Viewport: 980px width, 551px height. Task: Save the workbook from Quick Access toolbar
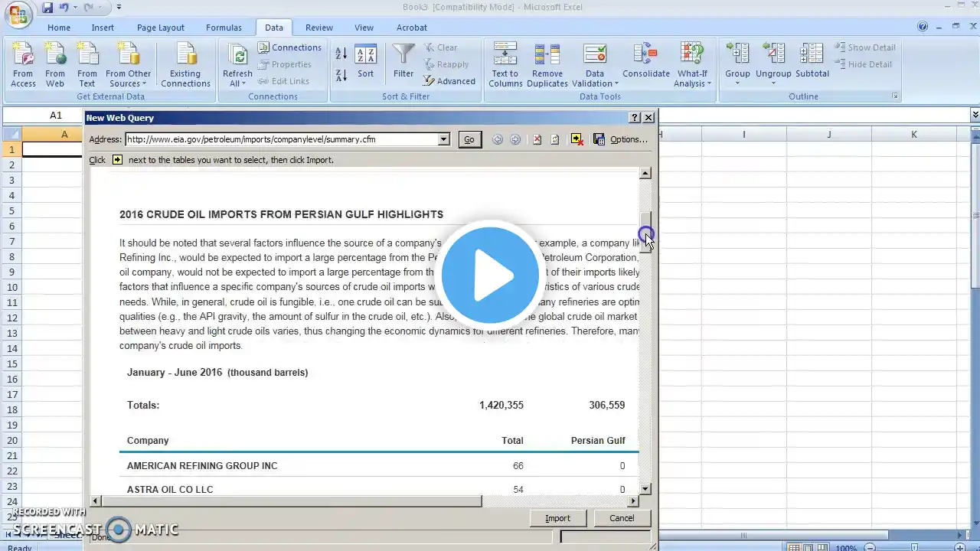47,8
